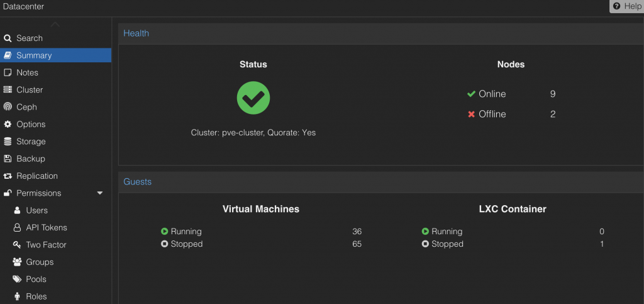Click the Virtual Machines heading
Viewport: 644px width, 304px height.
261,209
